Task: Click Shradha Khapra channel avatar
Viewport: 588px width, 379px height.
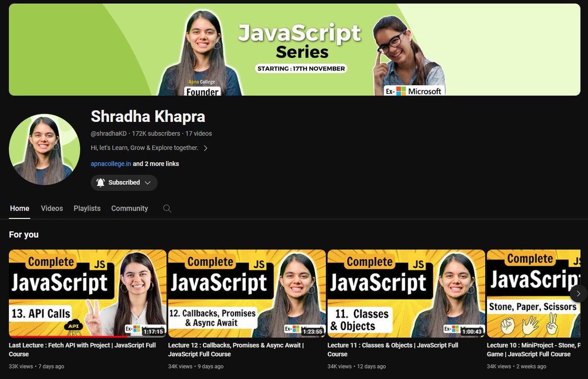Action: point(44,149)
